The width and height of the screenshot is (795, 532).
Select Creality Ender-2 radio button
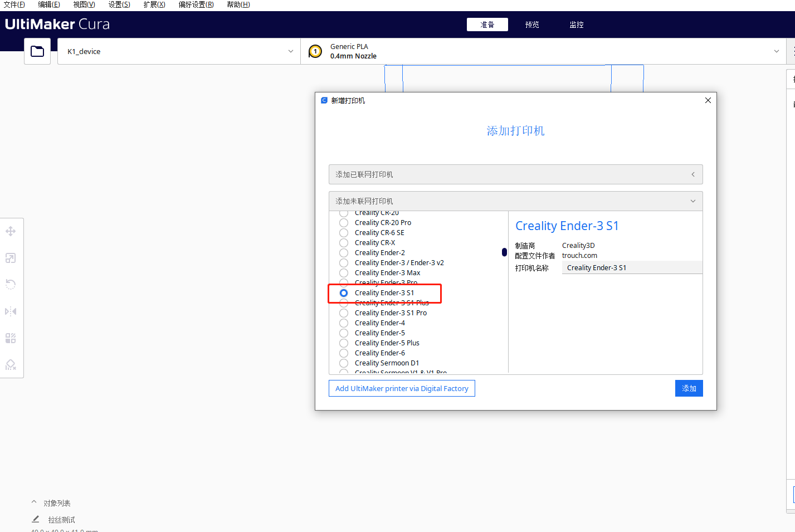pos(344,253)
